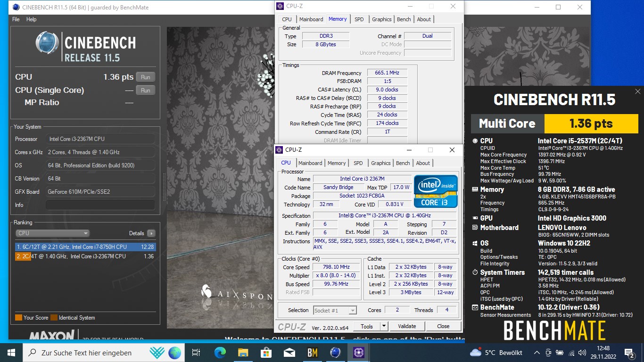Run the CPU Single Core benchmark
644x362 pixels.
pos(145,90)
